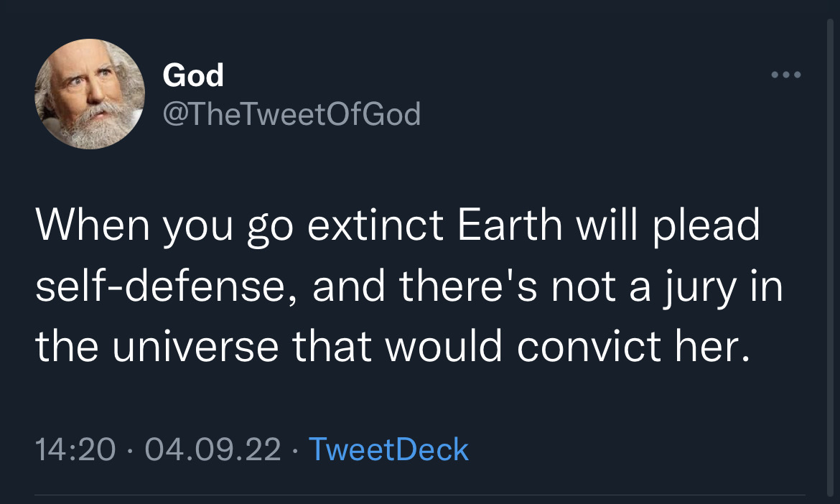Open the "God" display name profile

point(193,75)
